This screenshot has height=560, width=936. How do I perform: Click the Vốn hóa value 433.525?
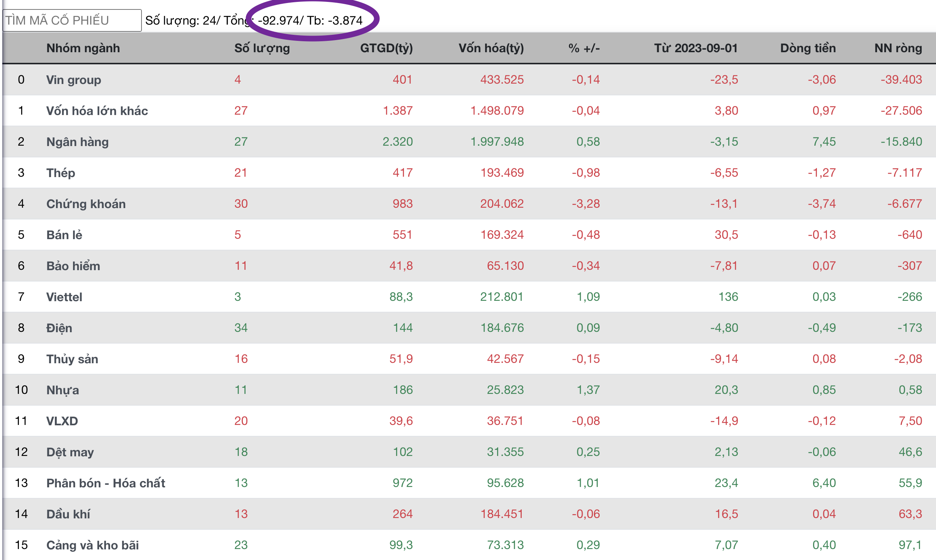click(502, 79)
